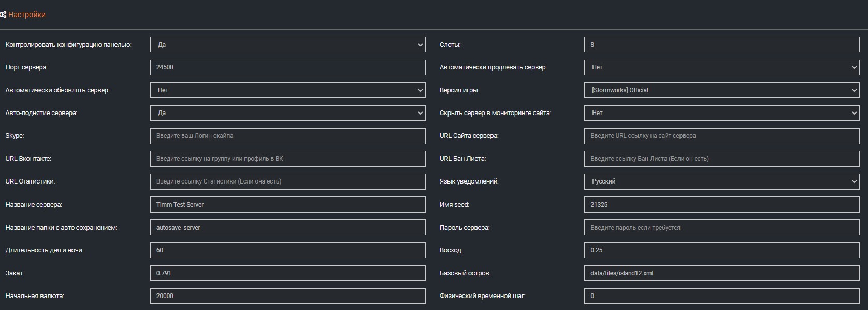Expand Скрыть сервер в мониторинге сайта dropdown
The height and width of the screenshot is (310, 868).
point(721,113)
